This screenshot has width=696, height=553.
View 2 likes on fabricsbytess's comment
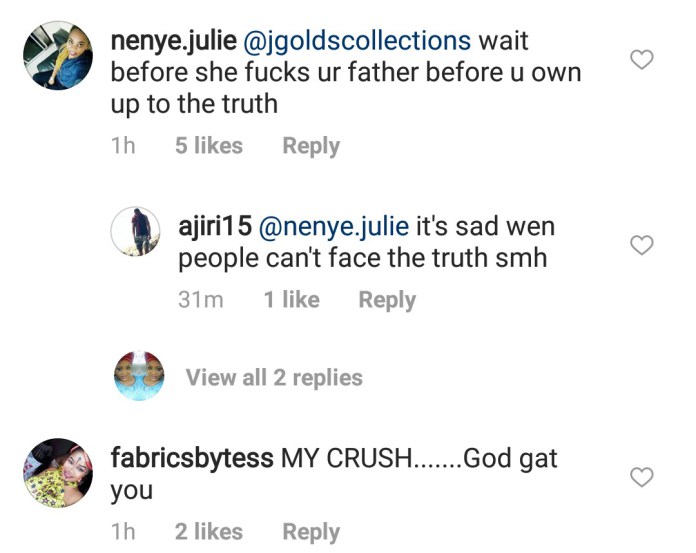(208, 532)
